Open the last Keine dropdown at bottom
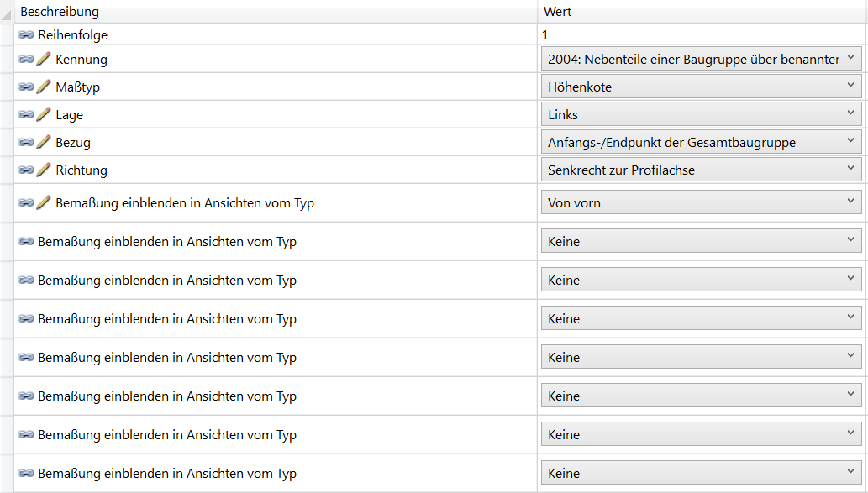Image resolution: width=868 pixels, height=493 pixels. coord(701,473)
